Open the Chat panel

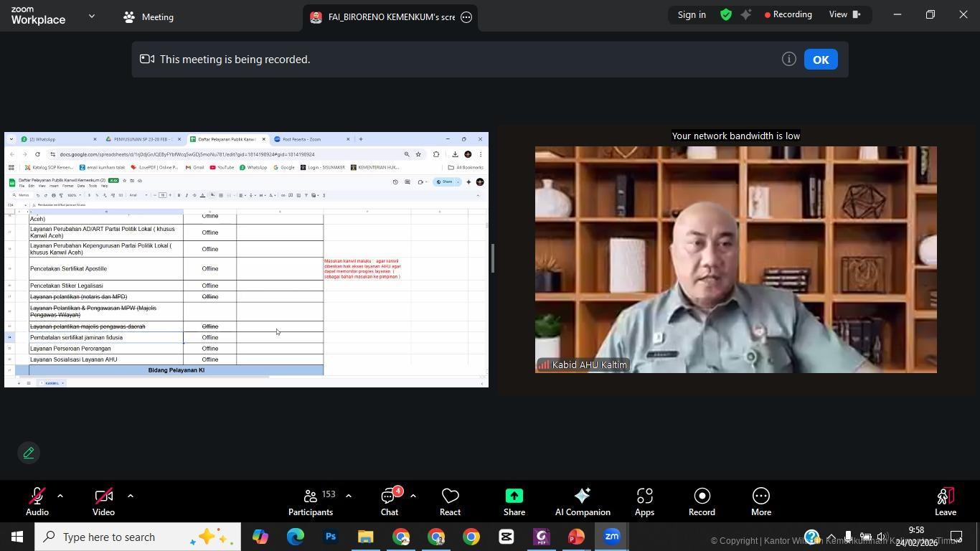pyautogui.click(x=390, y=501)
